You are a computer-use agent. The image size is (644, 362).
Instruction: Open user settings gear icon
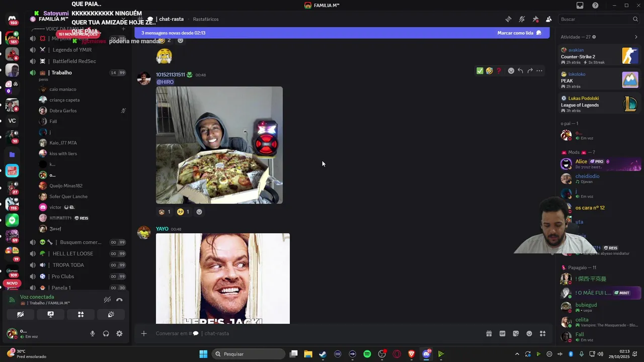pos(119,333)
